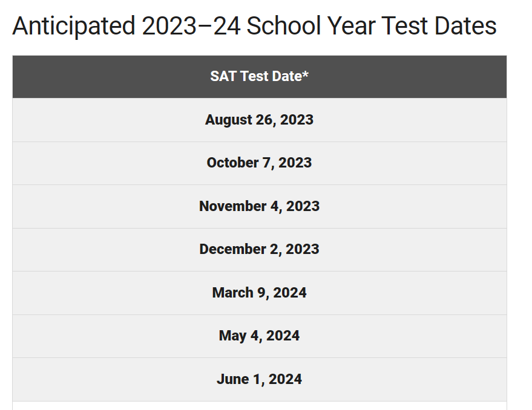This screenshot has width=532, height=410.
Task: Click the word June in the last row
Action: 233,379
